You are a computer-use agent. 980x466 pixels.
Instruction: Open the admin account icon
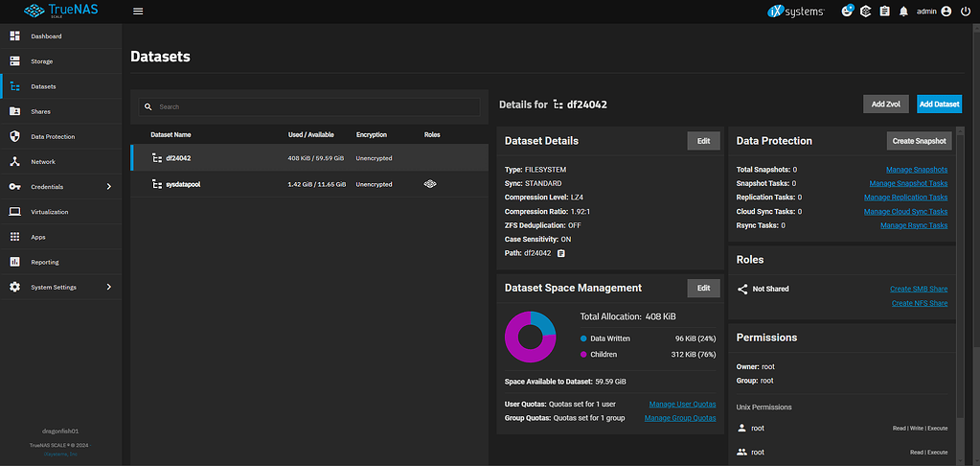click(x=946, y=12)
